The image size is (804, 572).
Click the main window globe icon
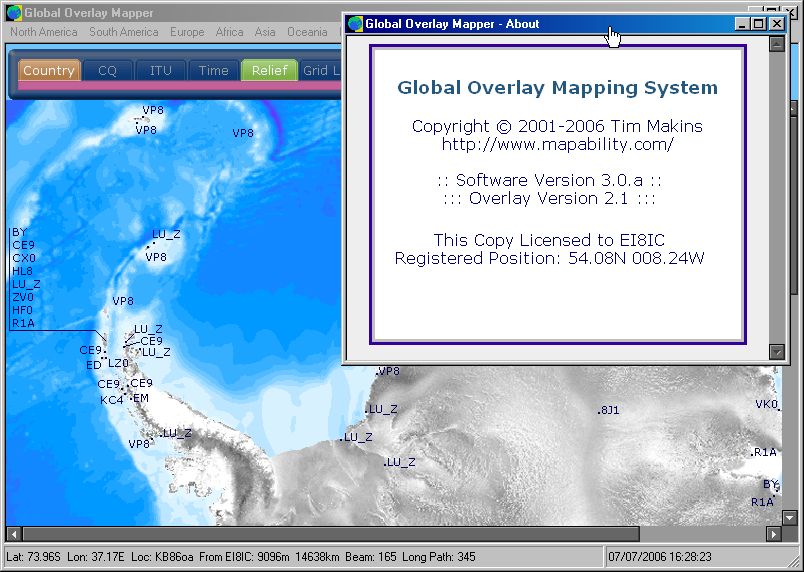[x=14, y=13]
